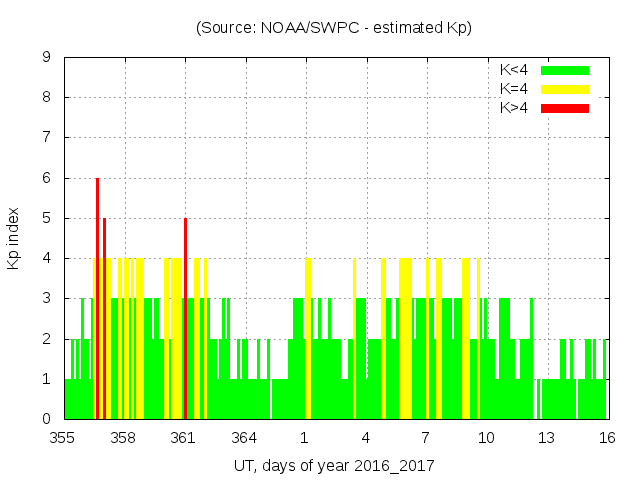Select the 364 tick label on x-axis
Image resolution: width=640 pixels, height=480 pixels.
pyautogui.click(x=244, y=438)
